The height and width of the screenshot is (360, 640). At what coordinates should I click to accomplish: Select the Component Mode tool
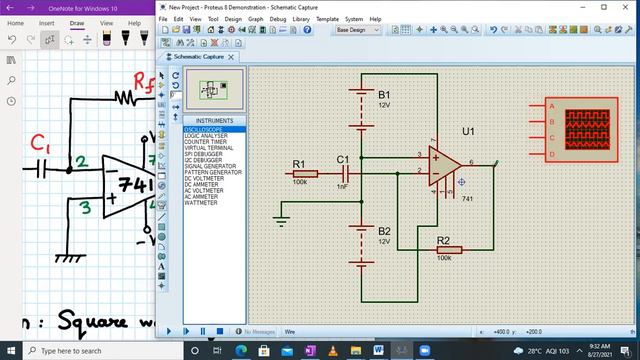point(162,85)
